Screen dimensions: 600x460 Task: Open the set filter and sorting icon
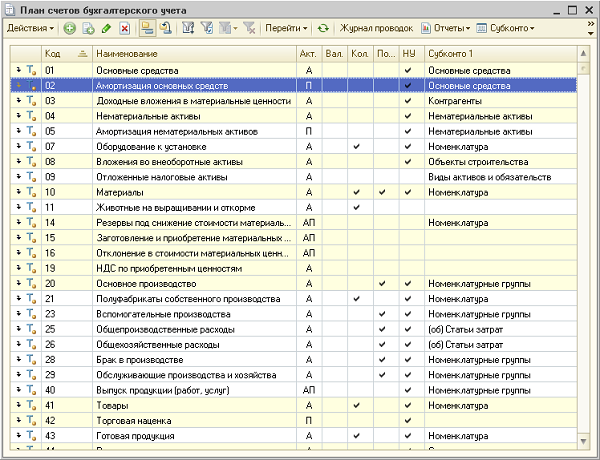click(188, 28)
